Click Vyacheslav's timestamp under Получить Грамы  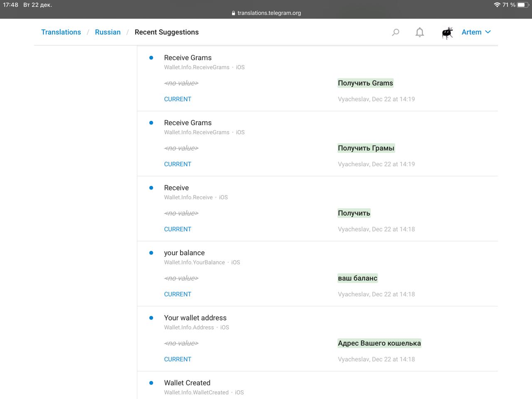pos(376,164)
